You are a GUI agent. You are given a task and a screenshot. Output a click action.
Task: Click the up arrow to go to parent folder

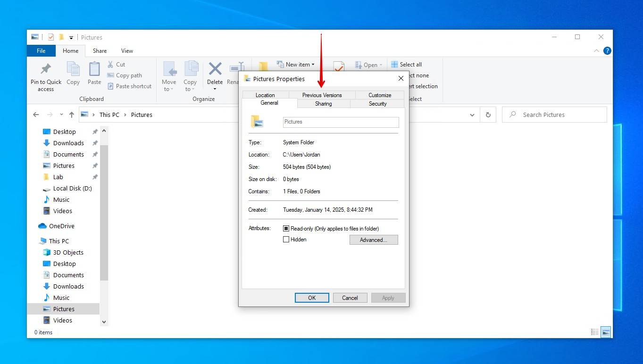(x=71, y=114)
